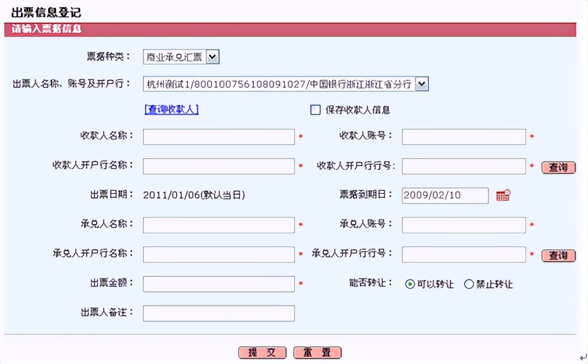Screen dimensions: 588x364
Task: Click the 出票金额 input field
Action: 218,284
